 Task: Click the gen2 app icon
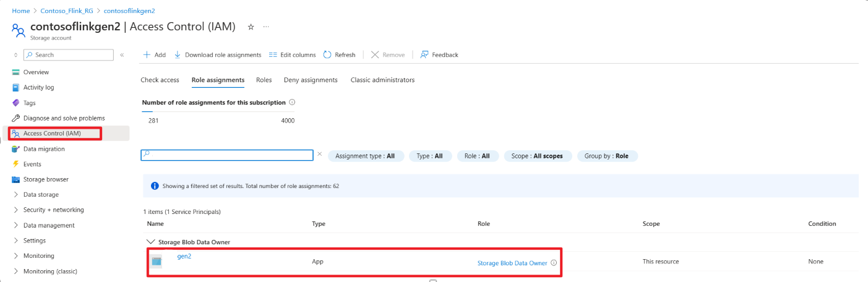[x=157, y=262]
